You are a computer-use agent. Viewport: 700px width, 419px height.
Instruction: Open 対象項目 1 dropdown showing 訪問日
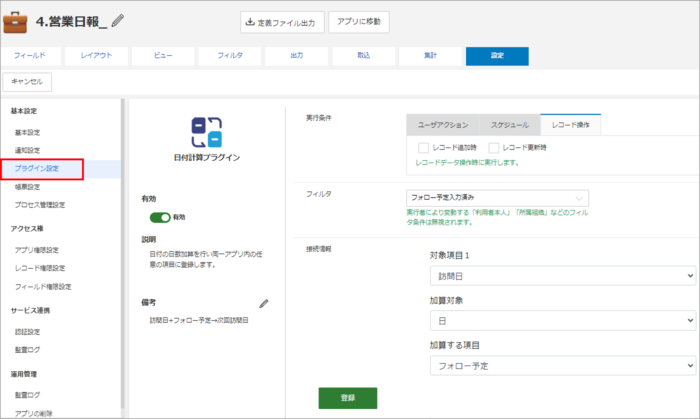pos(563,276)
